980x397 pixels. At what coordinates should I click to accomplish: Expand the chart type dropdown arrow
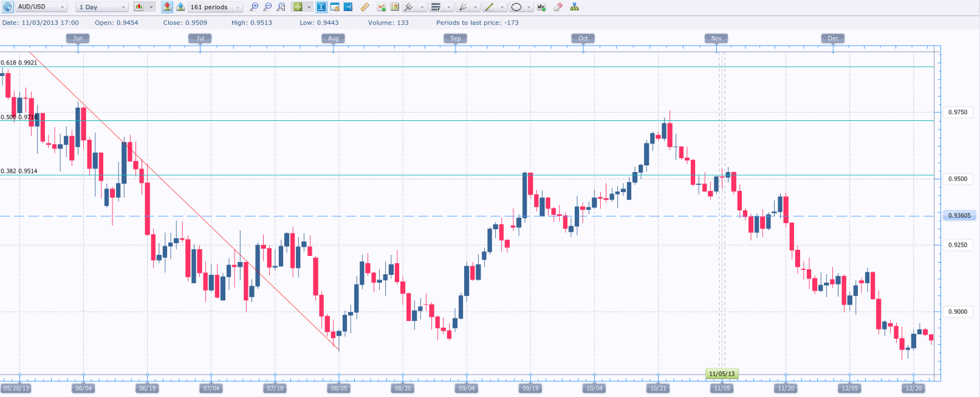pos(151,7)
